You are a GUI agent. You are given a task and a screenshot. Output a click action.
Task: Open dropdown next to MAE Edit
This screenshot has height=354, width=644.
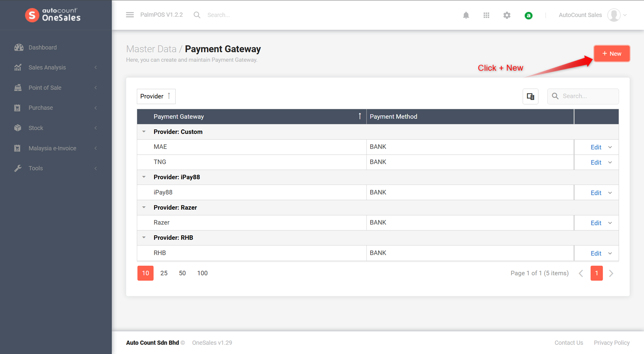610,147
